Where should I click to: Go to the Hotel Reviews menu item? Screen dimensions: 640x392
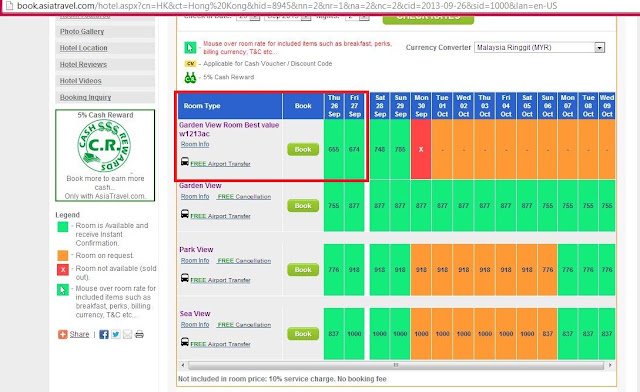[83, 65]
